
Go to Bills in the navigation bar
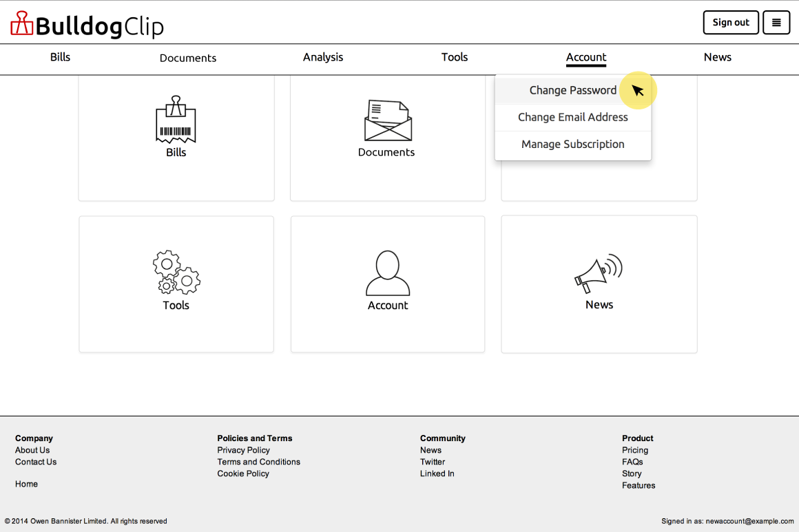click(x=60, y=58)
